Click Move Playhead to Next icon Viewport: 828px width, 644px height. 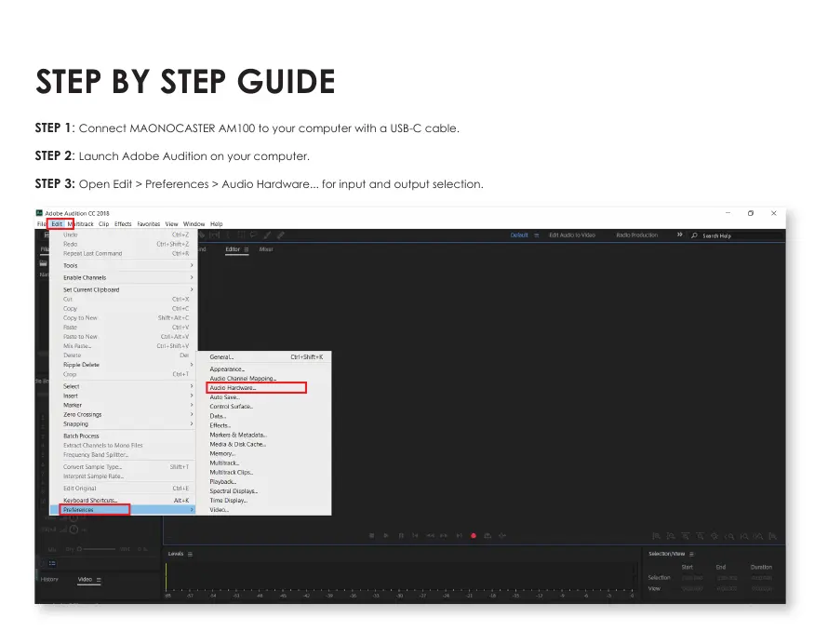click(459, 536)
